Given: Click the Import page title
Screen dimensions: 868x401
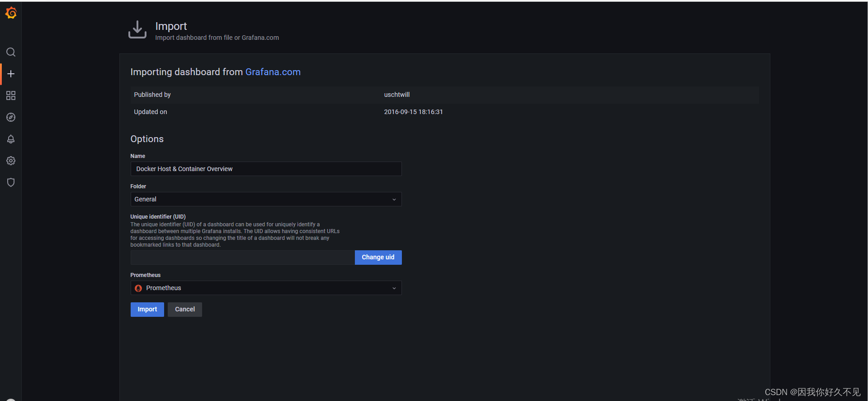Looking at the screenshot, I should click(171, 26).
